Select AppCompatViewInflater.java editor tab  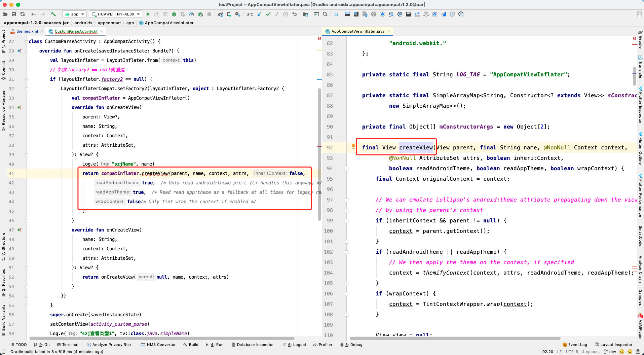pyautogui.click(x=358, y=31)
